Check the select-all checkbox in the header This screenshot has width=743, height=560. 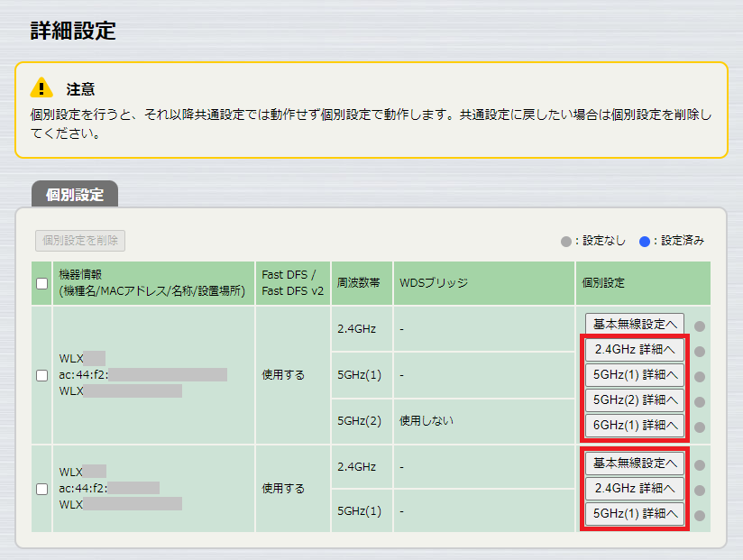point(41,282)
